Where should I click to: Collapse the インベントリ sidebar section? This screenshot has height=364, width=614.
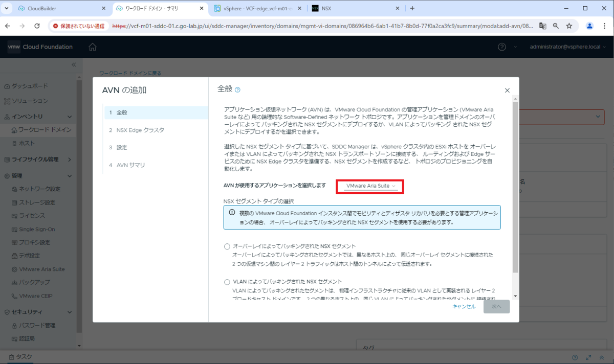[x=70, y=117]
